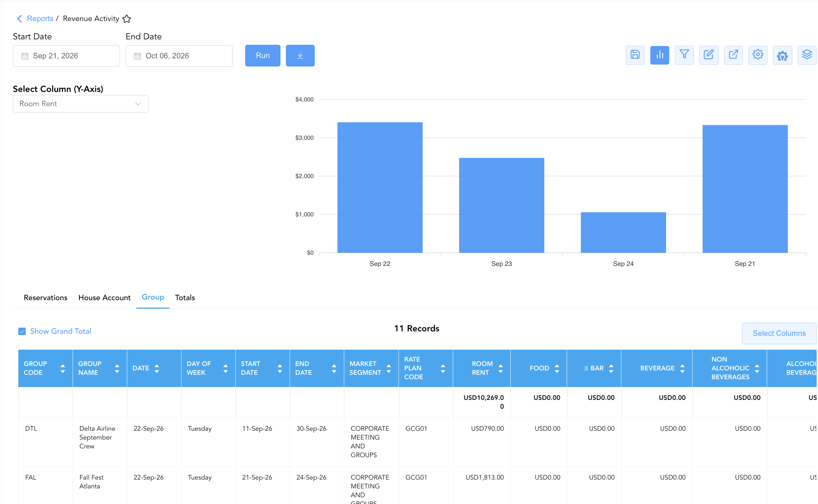Open the settings gear outline icon
The width and height of the screenshot is (818, 504).
(x=758, y=55)
